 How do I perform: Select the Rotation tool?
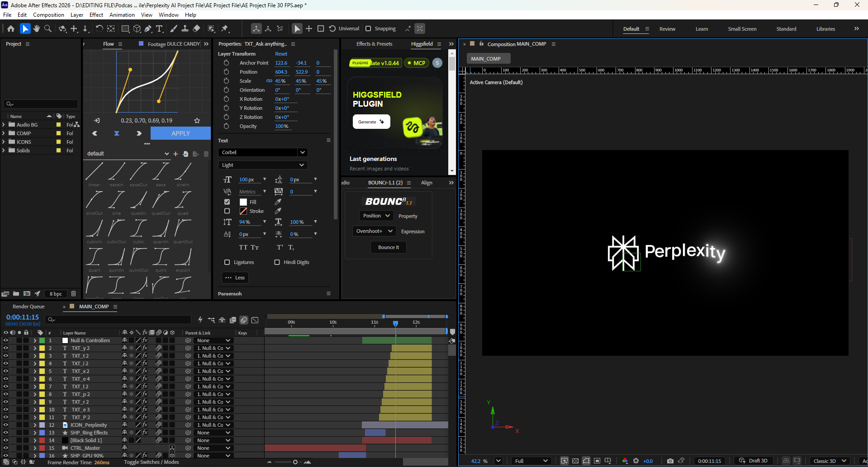click(99, 28)
